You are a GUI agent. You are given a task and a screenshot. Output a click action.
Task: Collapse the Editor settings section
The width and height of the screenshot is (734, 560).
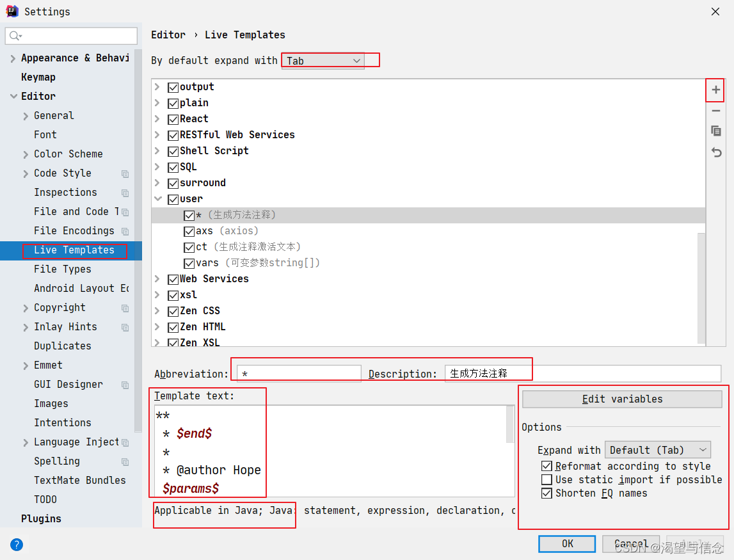click(x=13, y=96)
